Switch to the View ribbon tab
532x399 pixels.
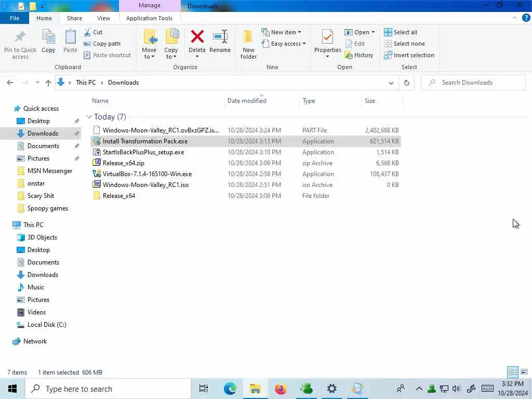click(x=103, y=18)
